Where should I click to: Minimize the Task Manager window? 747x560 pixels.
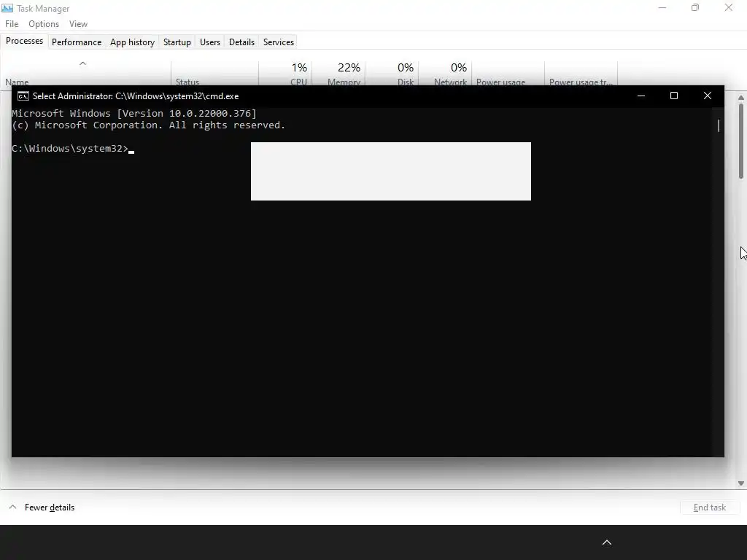pyautogui.click(x=662, y=7)
